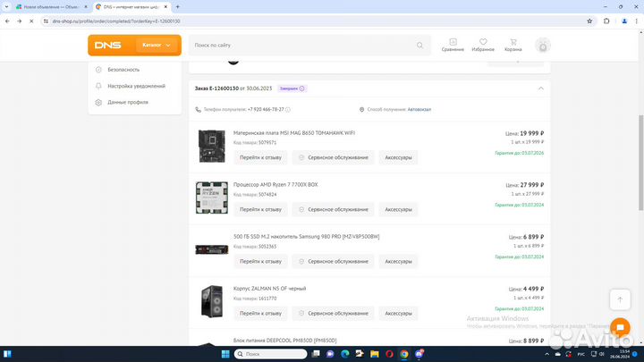Select the DNS интернет магазин browser tab
The height and width of the screenshot is (362, 644).
[131, 7]
